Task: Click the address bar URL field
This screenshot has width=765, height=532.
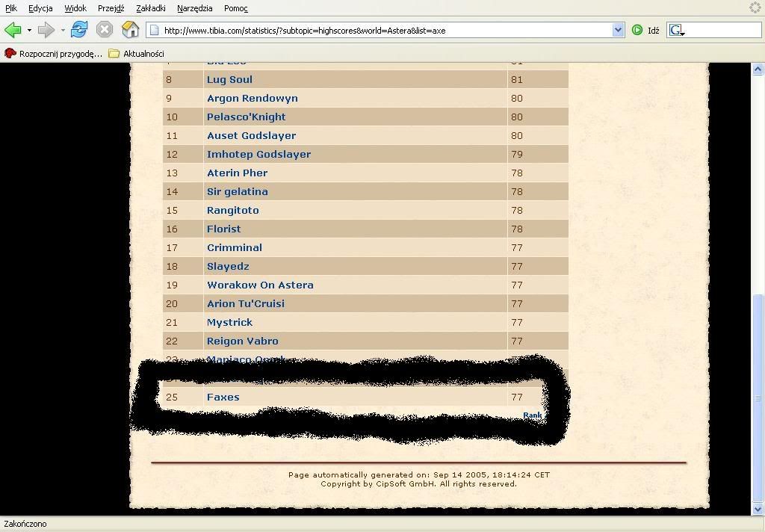Action: click(x=381, y=30)
